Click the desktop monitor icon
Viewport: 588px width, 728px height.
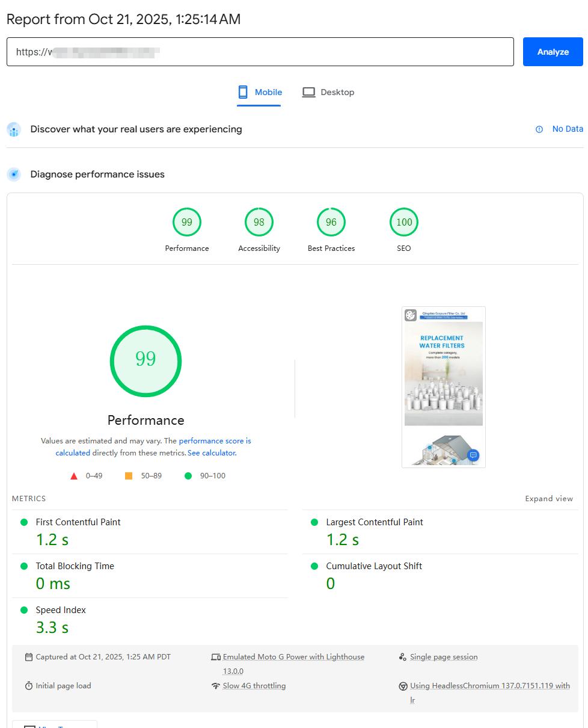[x=308, y=92]
